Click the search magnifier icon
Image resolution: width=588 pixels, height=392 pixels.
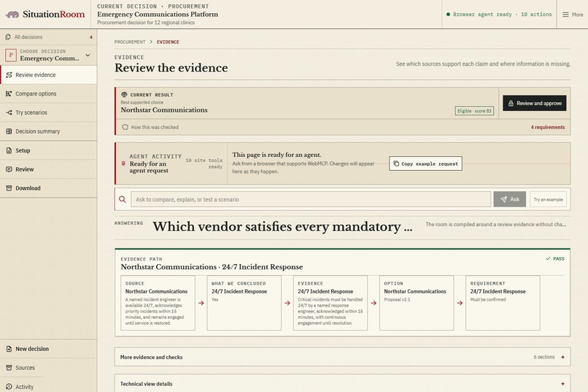tap(123, 199)
